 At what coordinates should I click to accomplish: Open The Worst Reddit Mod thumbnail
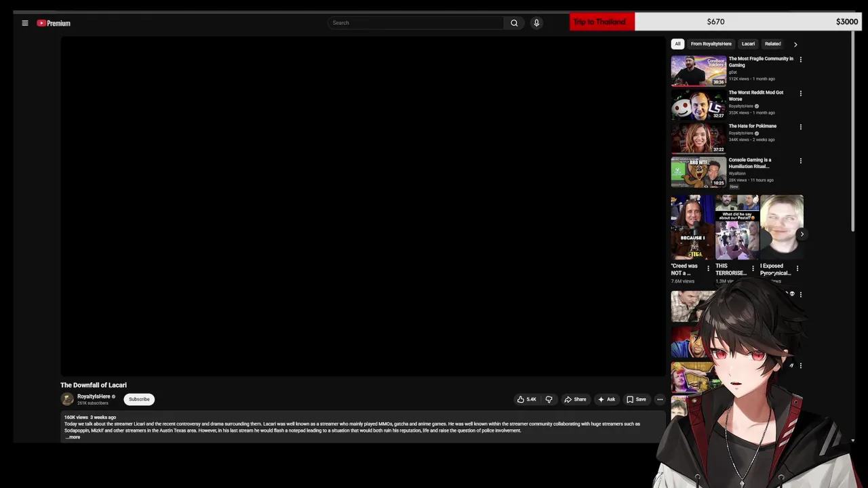click(x=698, y=105)
